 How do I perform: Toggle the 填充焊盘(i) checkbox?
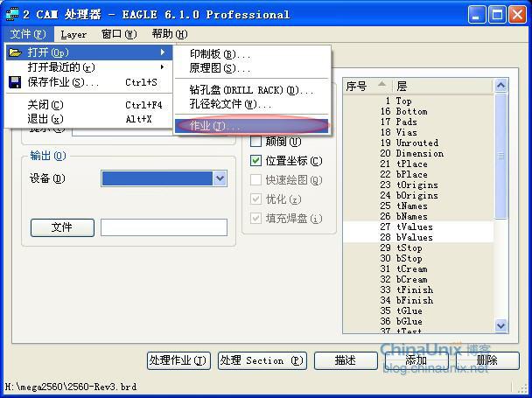point(255,218)
